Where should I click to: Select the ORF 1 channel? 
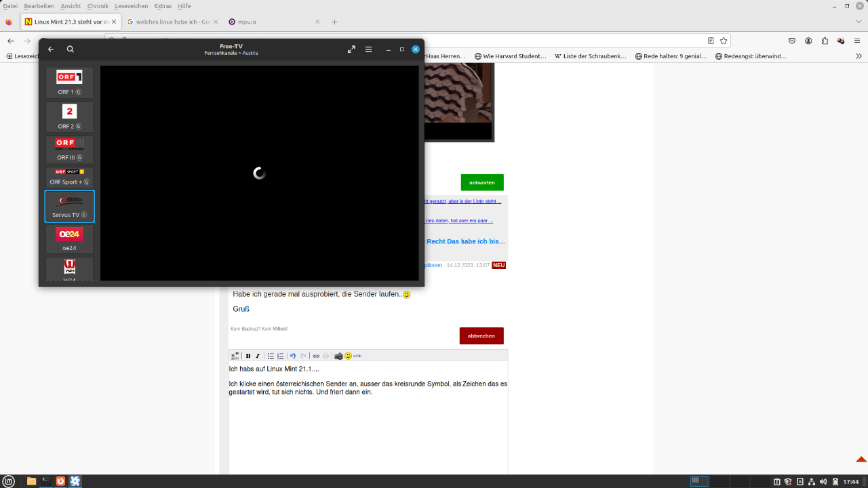pos(69,83)
